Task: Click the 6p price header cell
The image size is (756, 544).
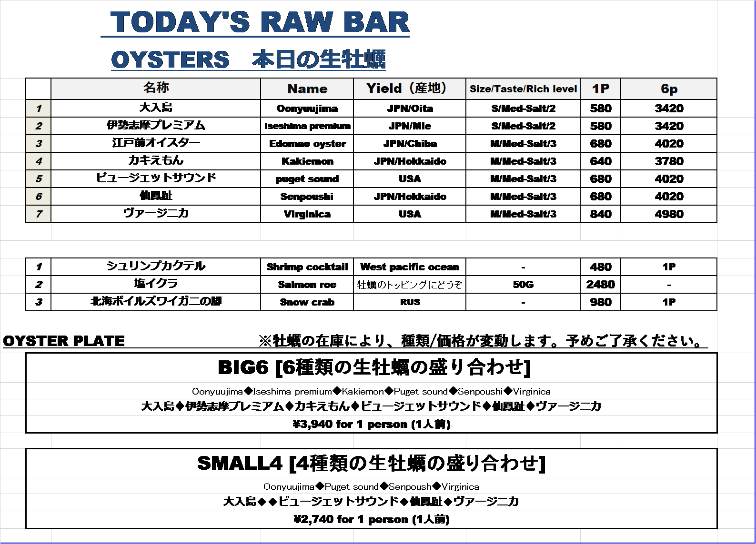Action: point(668,89)
